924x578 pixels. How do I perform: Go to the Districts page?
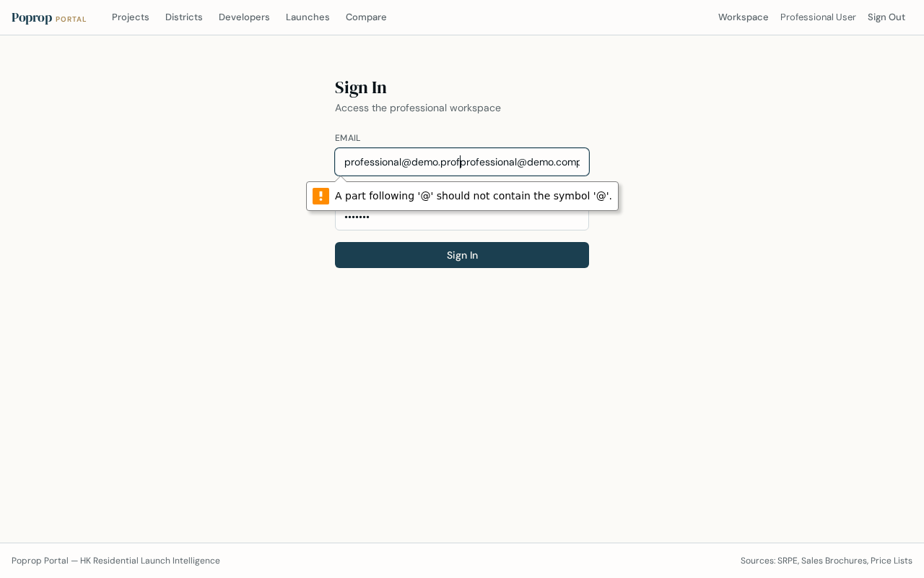point(184,17)
